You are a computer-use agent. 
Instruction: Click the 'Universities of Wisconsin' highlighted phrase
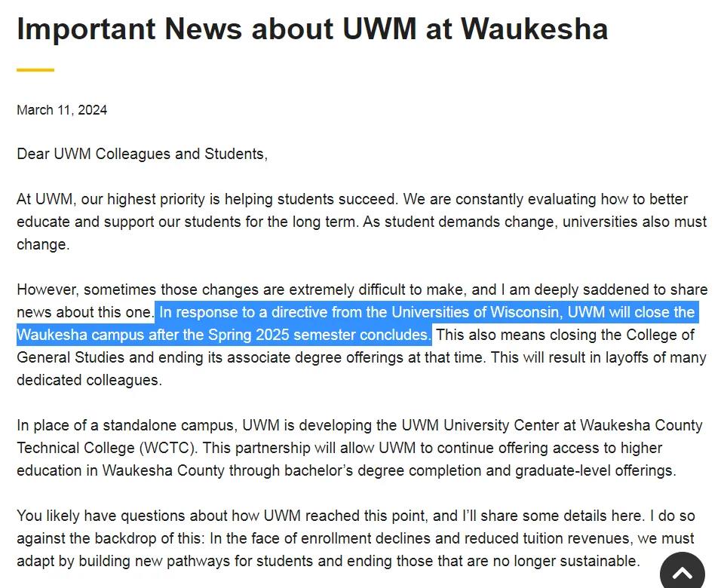coord(477,312)
